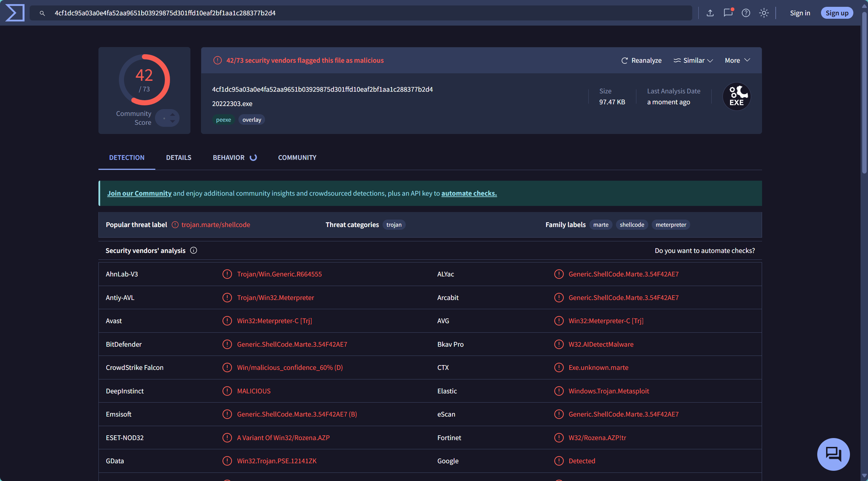Click Windows.Trojan.Metasploit detection text
Viewport: 868px width, 481px height.
pos(609,391)
